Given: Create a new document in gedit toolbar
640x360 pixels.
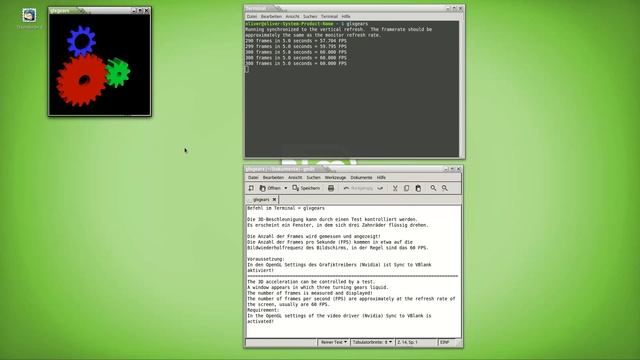Looking at the screenshot, I should (251, 188).
